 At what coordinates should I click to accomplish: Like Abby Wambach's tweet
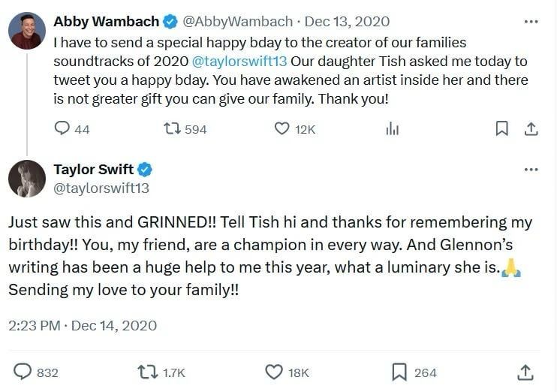coord(282,129)
